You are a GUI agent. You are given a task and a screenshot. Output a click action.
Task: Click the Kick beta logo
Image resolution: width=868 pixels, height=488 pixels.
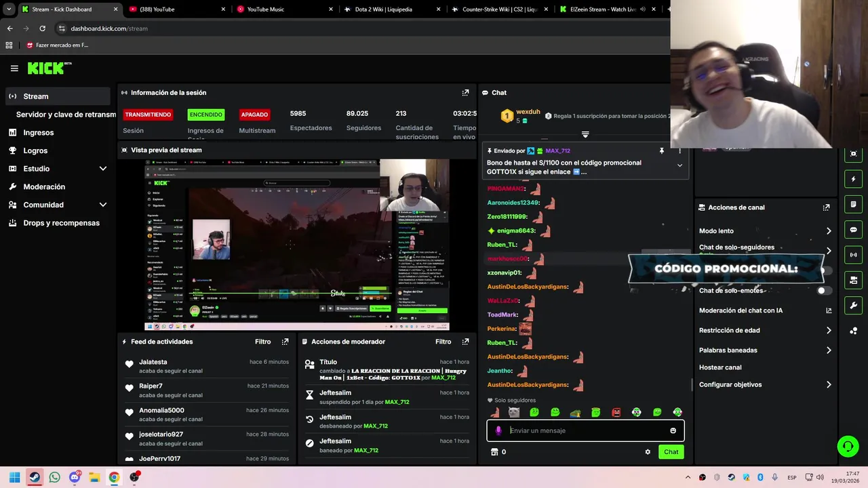pyautogui.click(x=50, y=68)
